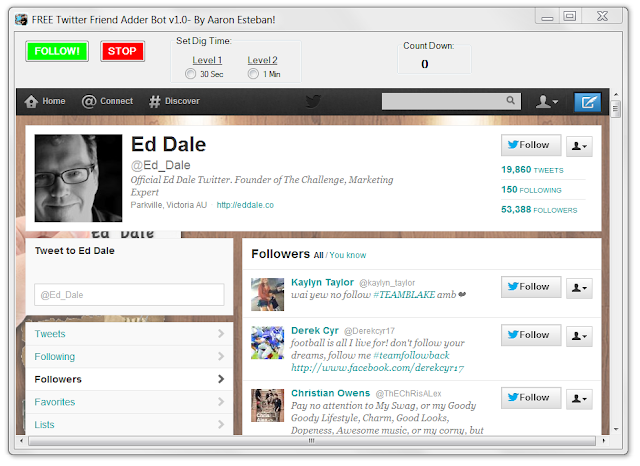Open user actions dropdown for Christian Owens

[579, 399]
